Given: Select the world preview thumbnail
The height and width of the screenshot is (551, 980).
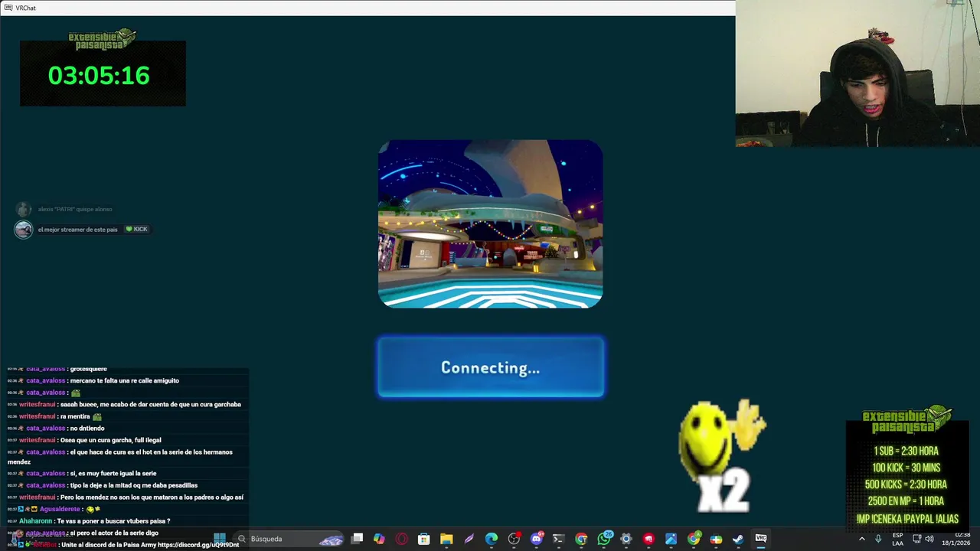Looking at the screenshot, I should (490, 224).
